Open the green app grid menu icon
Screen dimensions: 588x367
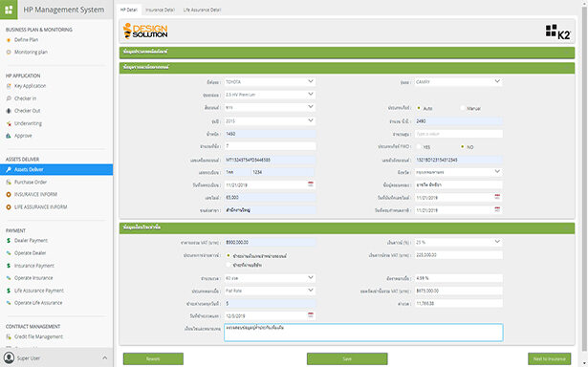coord(9,10)
